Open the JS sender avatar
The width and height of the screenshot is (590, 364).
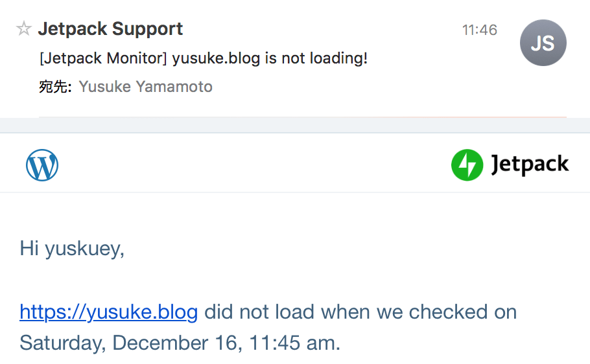coord(543,43)
